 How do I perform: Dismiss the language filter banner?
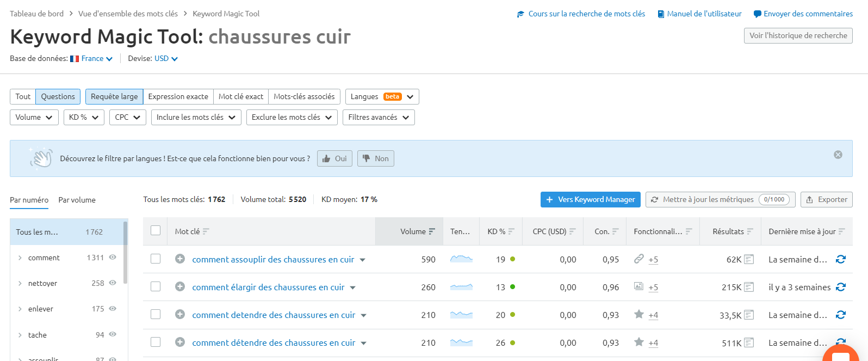(x=838, y=155)
